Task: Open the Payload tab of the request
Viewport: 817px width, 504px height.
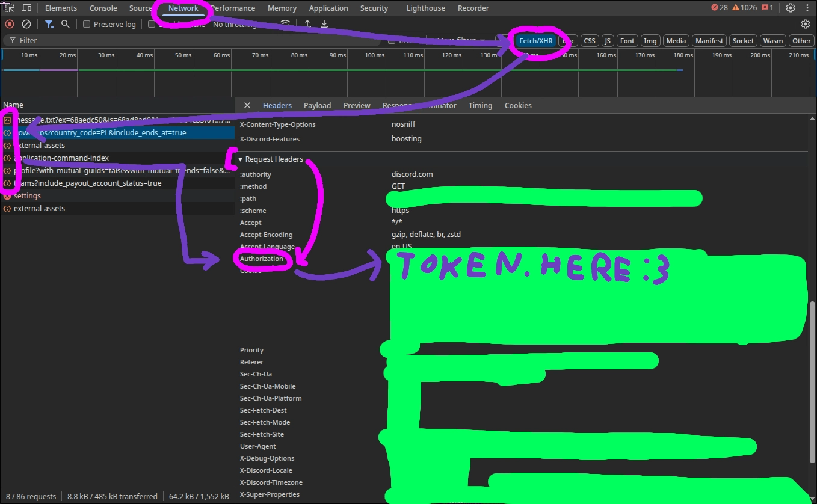Action: [x=317, y=105]
